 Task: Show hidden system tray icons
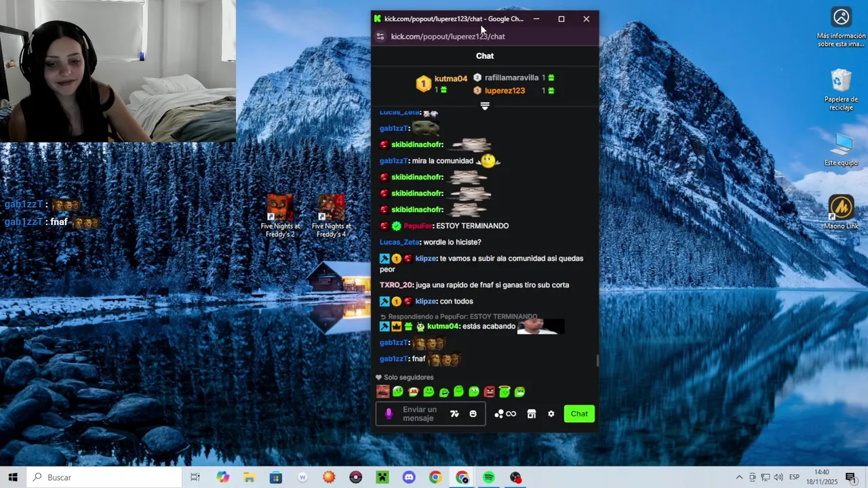(x=739, y=477)
